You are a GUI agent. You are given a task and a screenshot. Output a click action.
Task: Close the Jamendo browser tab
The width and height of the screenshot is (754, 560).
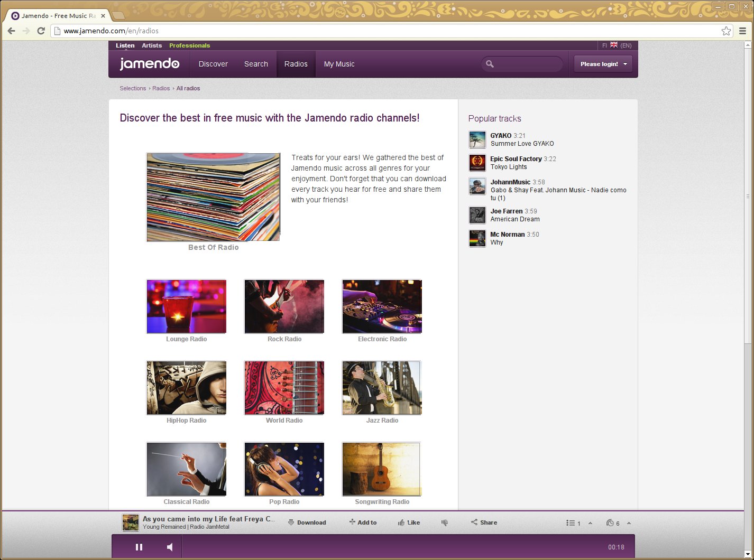[103, 16]
